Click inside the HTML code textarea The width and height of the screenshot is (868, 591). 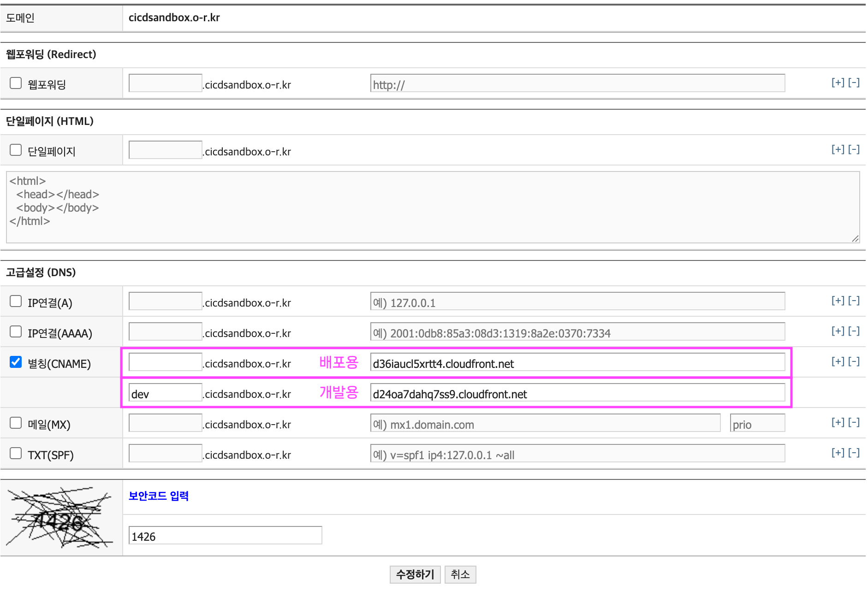(433, 207)
